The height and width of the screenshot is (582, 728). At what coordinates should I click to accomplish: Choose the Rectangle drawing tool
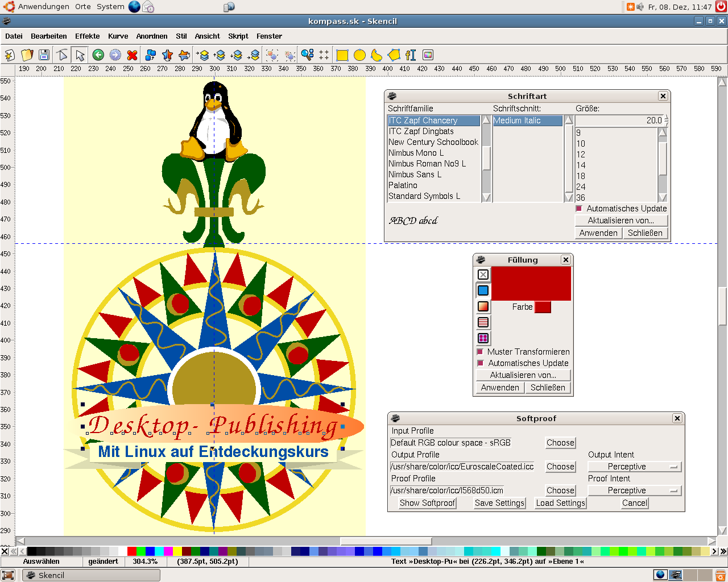[x=342, y=55]
